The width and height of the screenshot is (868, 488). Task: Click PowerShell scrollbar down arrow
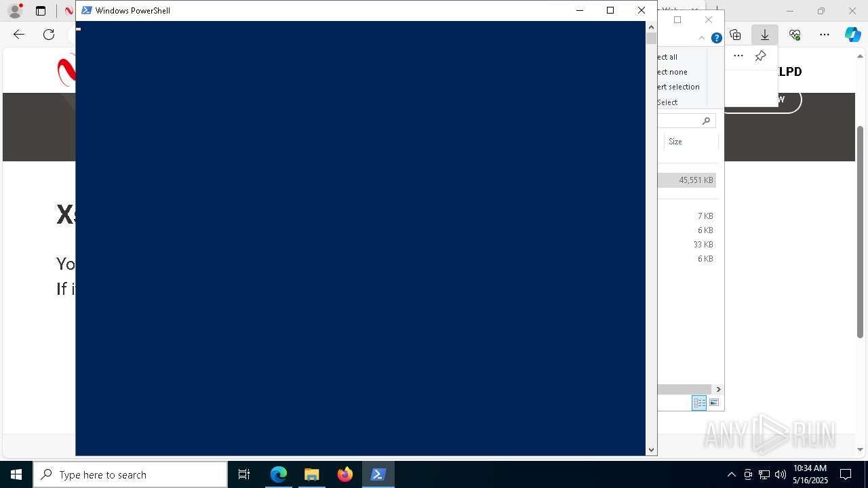click(651, 449)
